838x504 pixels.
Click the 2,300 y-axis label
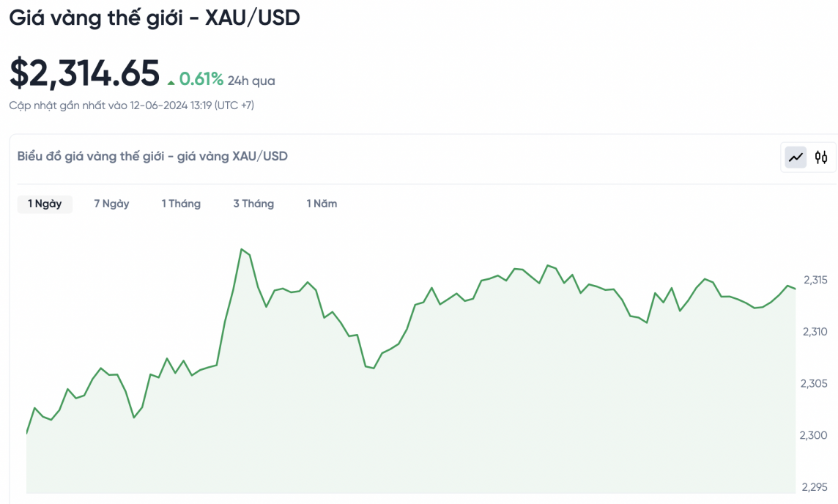point(815,435)
